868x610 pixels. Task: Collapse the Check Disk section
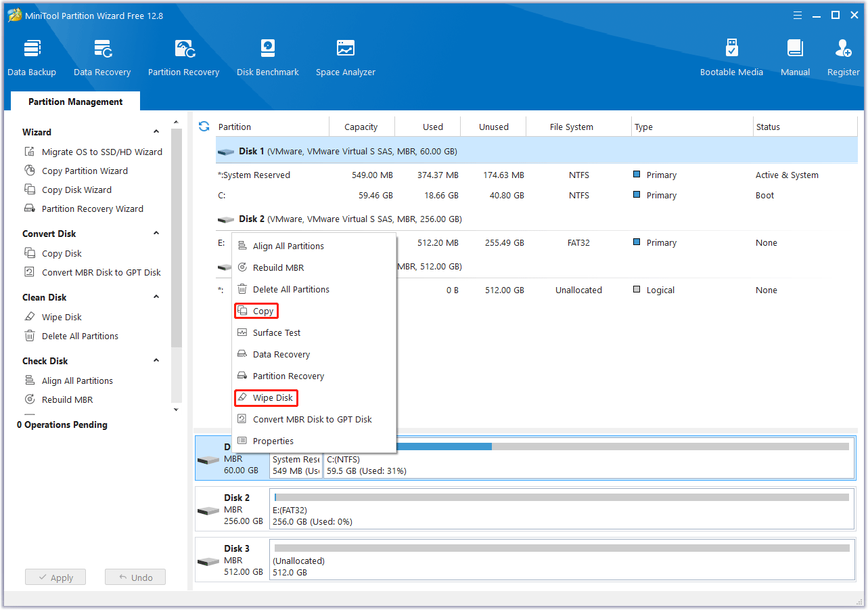pyautogui.click(x=156, y=361)
